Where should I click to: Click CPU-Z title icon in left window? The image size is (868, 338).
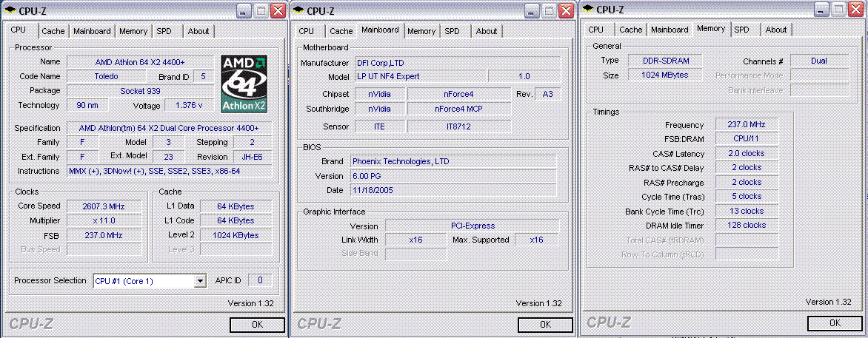click(x=10, y=10)
